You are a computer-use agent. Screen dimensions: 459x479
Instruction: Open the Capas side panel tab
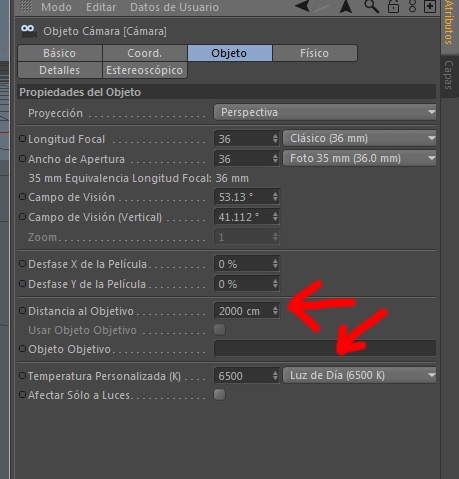(x=449, y=75)
